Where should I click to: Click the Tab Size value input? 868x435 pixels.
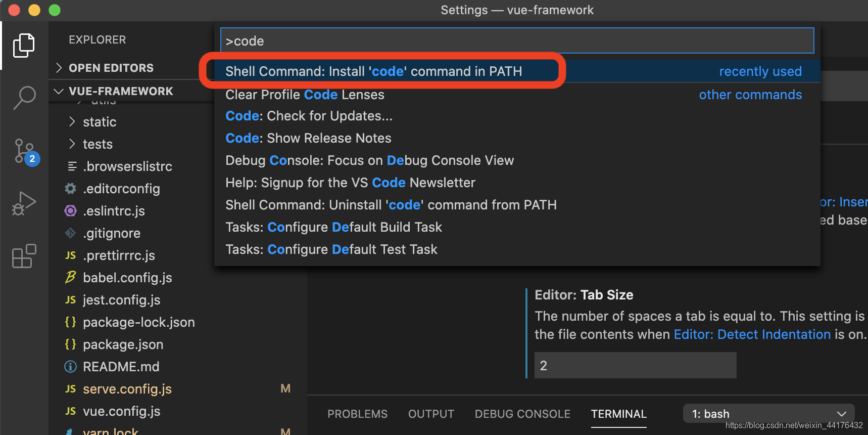635,365
